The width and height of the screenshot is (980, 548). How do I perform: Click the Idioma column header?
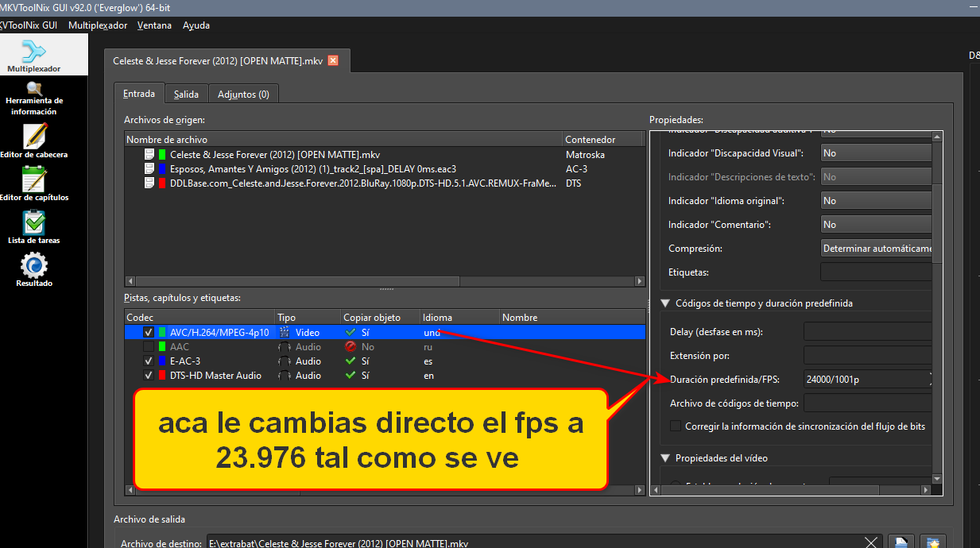[459, 318]
